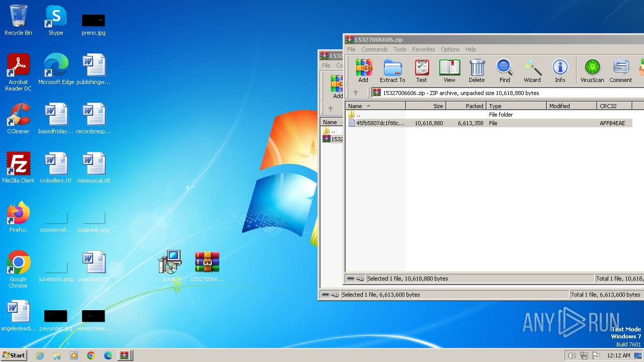
Task: Open WinRAR taskbar button
Action: click(125, 355)
